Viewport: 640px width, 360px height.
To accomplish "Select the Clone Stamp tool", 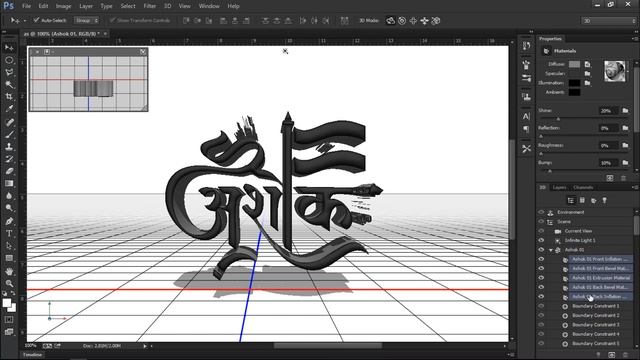I will tap(9, 147).
